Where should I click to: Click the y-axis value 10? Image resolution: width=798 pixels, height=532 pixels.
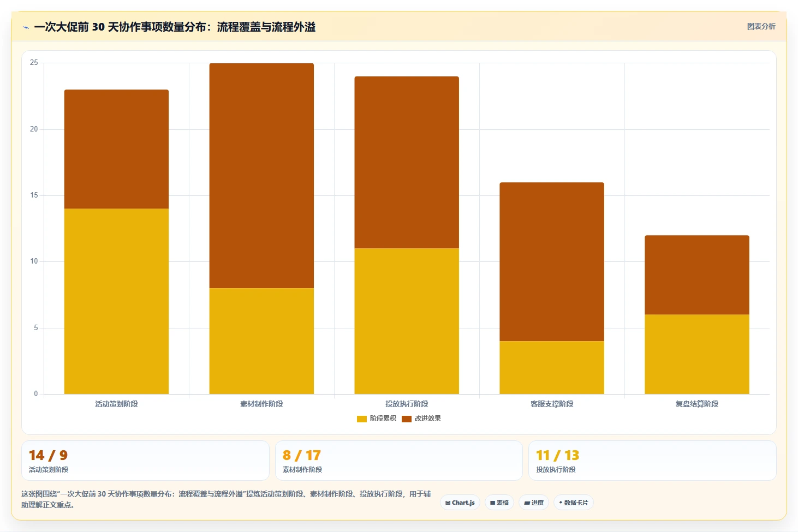(34, 261)
